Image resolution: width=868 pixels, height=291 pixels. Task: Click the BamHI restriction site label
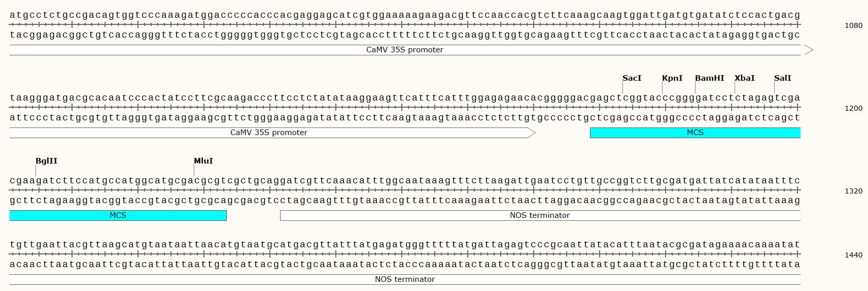[x=709, y=78]
